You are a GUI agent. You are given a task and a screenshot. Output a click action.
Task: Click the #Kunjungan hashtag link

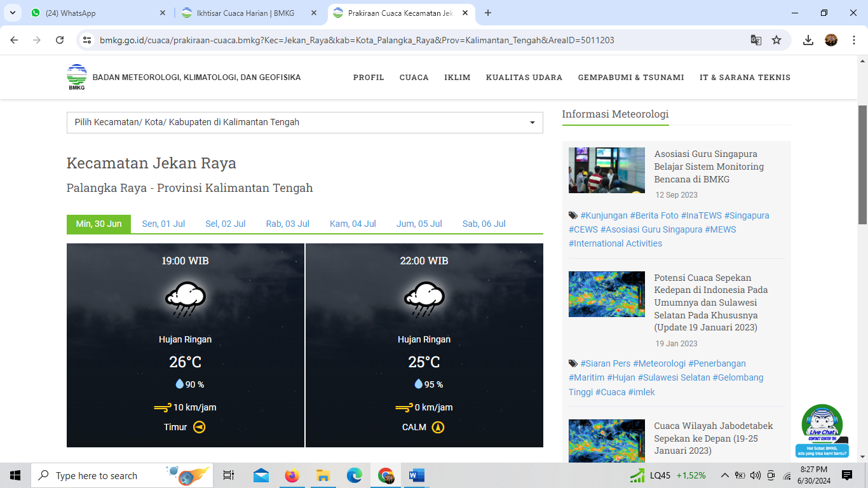[604, 215]
